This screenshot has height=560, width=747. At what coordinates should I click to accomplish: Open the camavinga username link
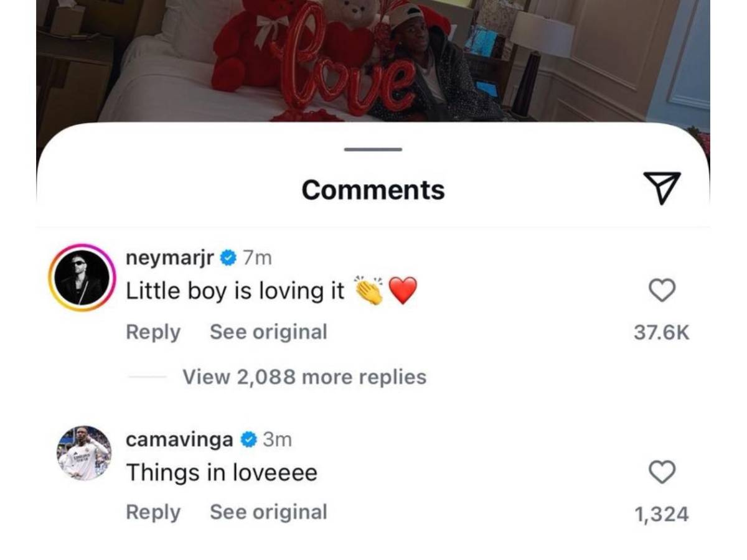click(179, 439)
